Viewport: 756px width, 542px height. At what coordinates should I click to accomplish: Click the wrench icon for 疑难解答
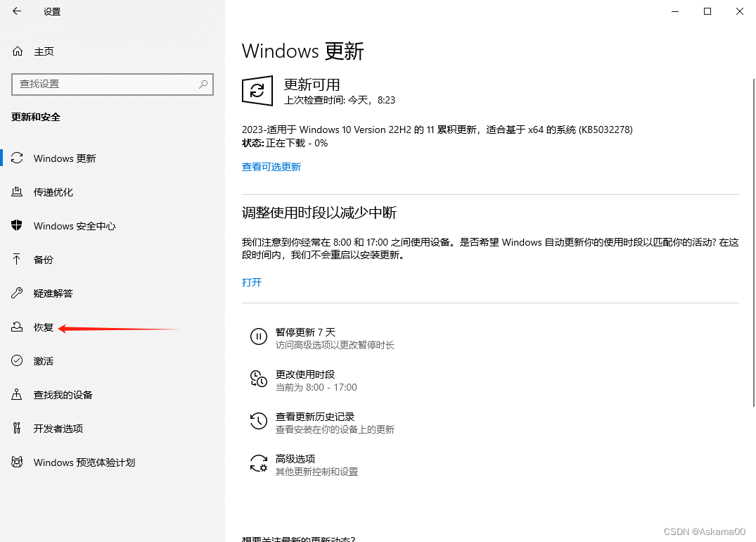(17, 293)
